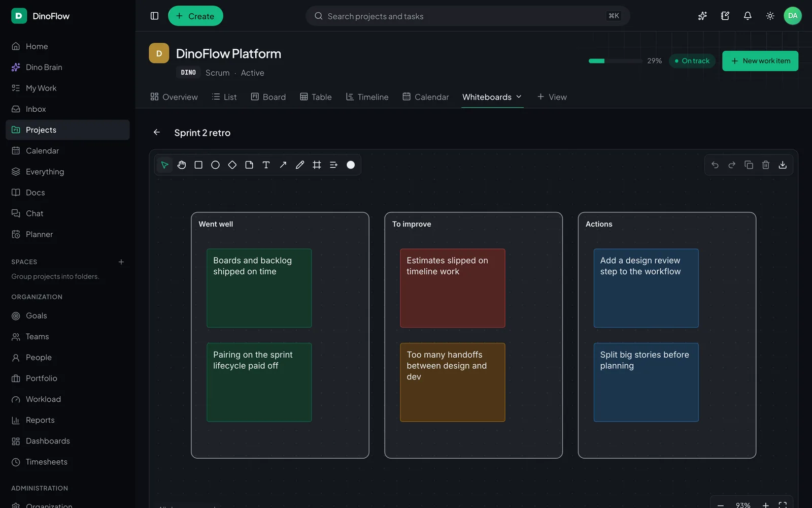
Task: Select the align text list tool
Action: click(x=334, y=165)
